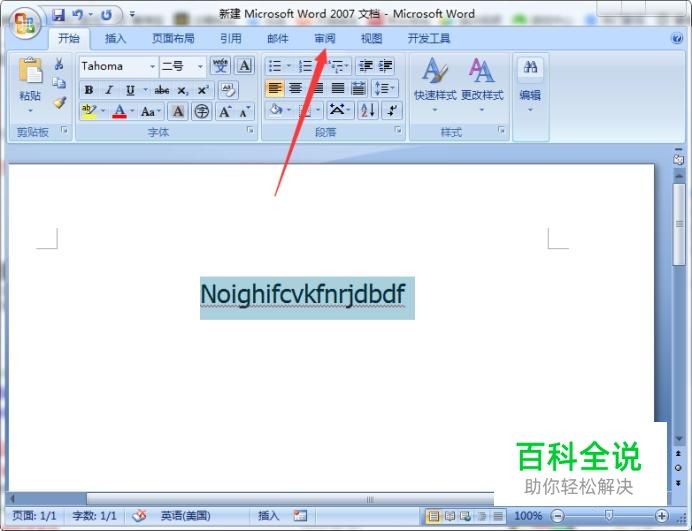This screenshot has width=692, height=531.
Task: Open the Tahoma font name dropdown
Action: [152, 66]
